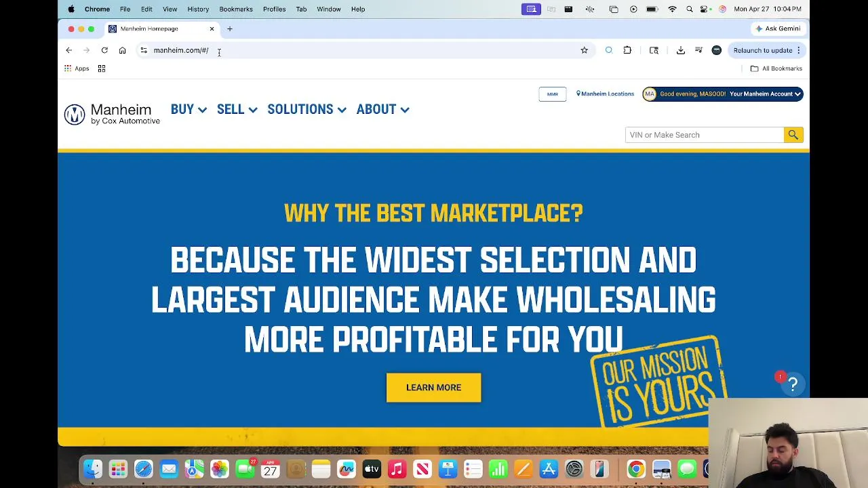
Task: Open the MMR tool button
Action: pos(553,94)
